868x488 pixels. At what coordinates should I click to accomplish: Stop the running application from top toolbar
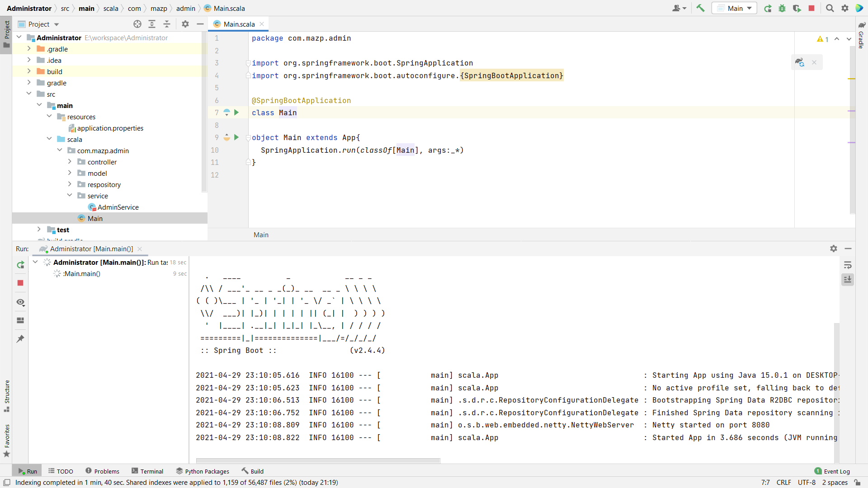[811, 8]
